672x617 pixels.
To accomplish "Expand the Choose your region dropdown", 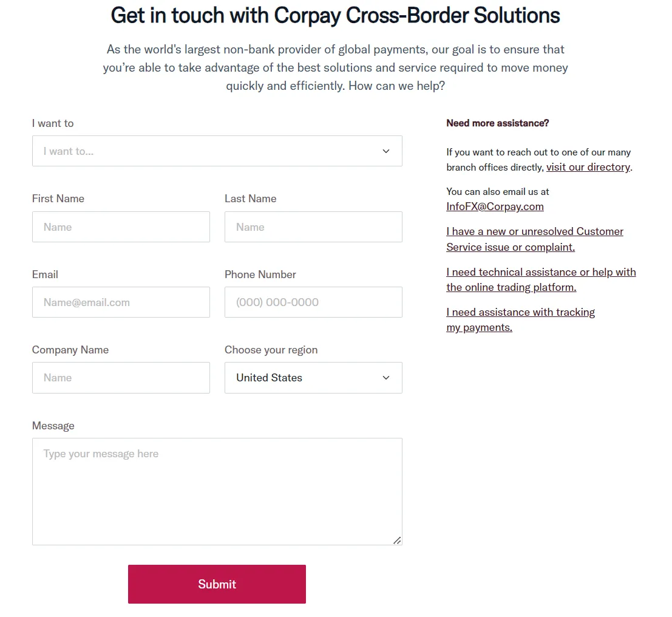I will pyautogui.click(x=313, y=378).
